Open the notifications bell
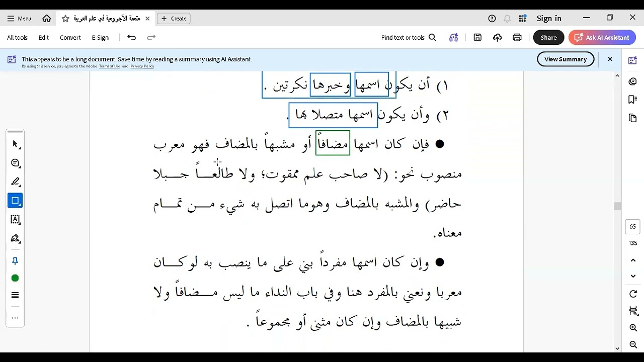 [x=507, y=18]
